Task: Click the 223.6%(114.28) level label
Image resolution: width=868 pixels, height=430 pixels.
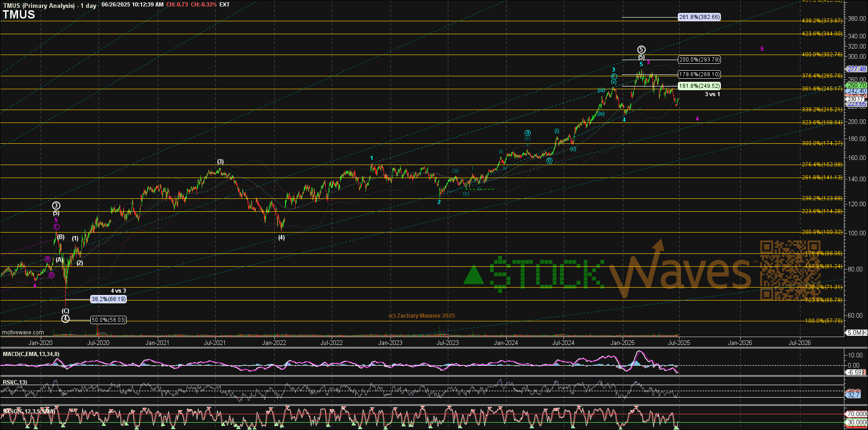Action: coord(822,211)
